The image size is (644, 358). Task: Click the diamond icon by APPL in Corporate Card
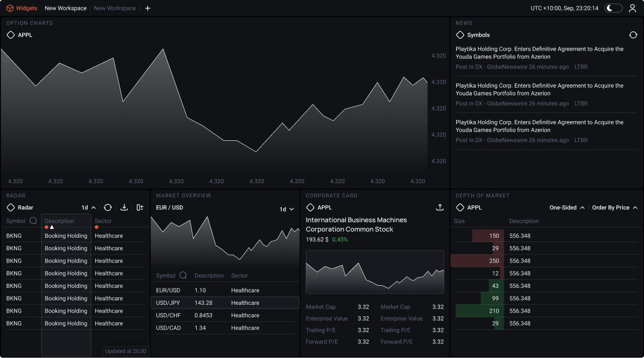tap(310, 207)
